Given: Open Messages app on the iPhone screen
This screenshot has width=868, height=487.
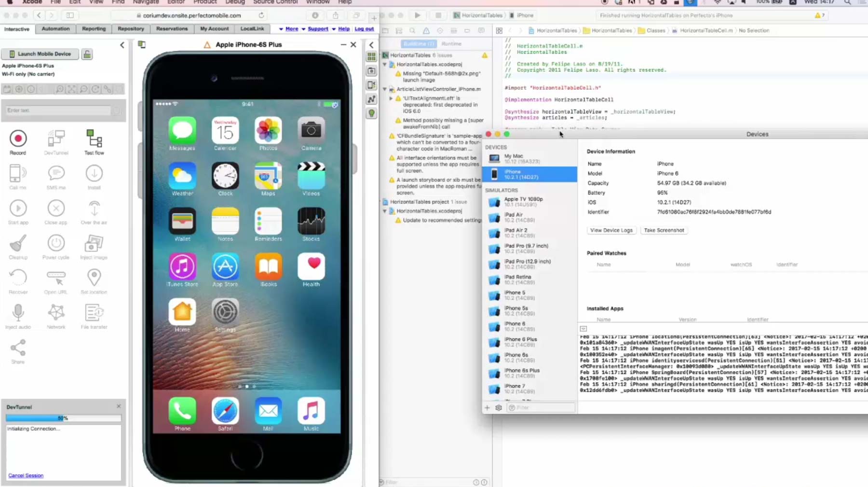Looking at the screenshot, I should pyautogui.click(x=182, y=130).
